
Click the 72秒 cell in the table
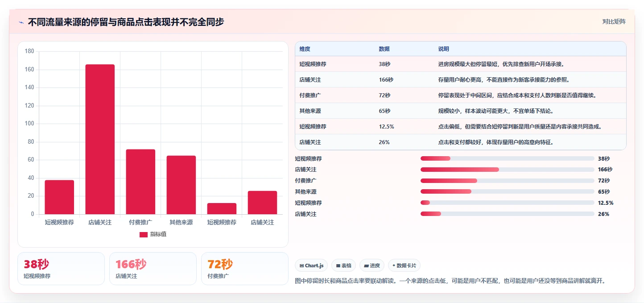coord(384,95)
